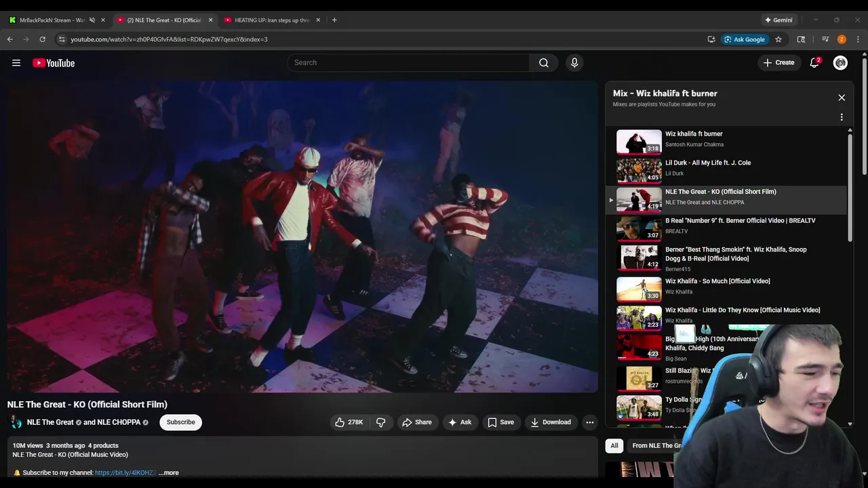
Task: View site information icon in address bar
Action: pos(62,39)
